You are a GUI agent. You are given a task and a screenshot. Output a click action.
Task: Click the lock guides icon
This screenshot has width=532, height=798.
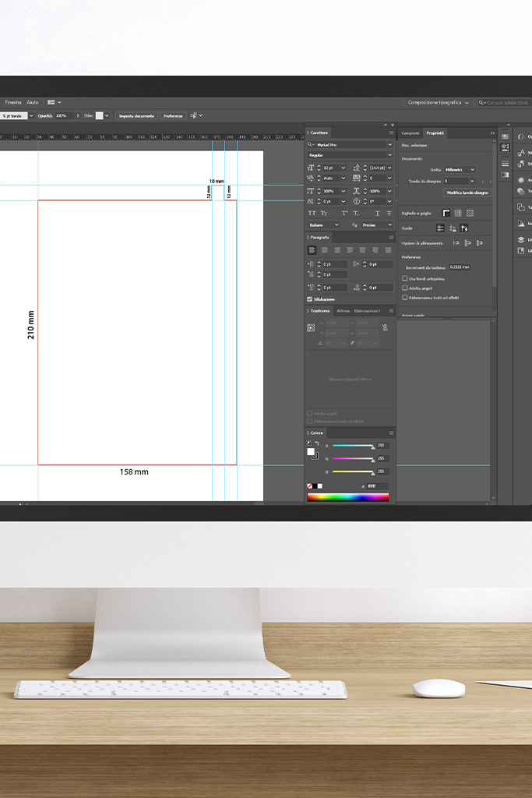pos(453,228)
